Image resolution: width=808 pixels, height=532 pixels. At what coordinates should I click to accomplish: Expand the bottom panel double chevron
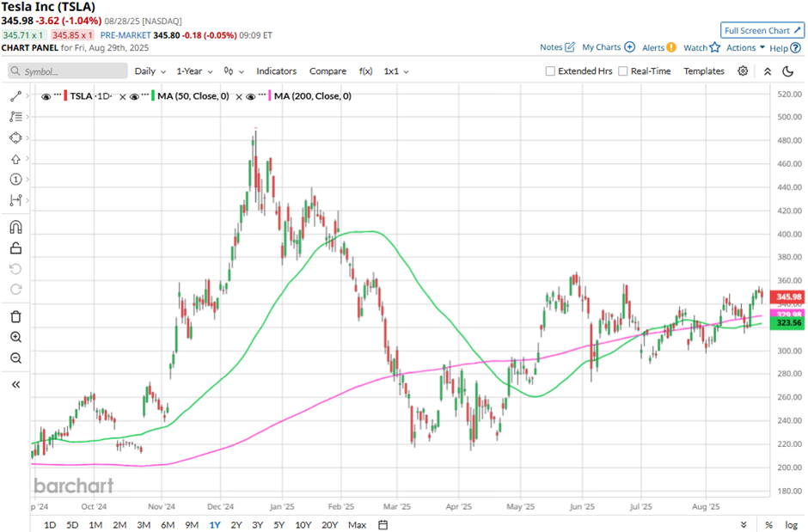[744, 525]
